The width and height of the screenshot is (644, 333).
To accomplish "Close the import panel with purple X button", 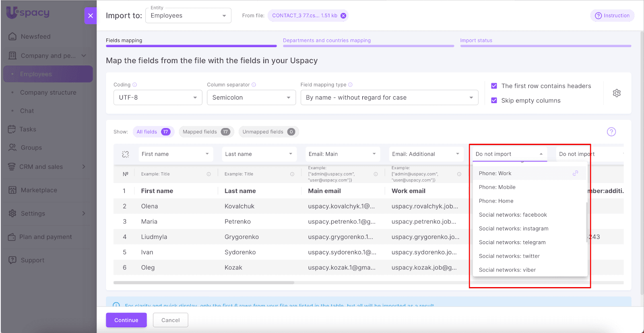I will [x=91, y=16].
